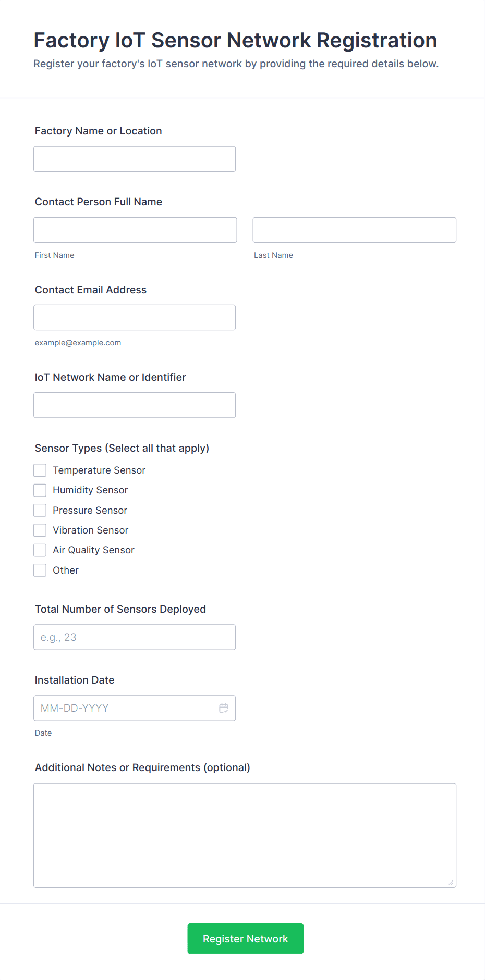Click the Humidity Sensor label text
Screen dimensions: 485x980
click(90, 490)
